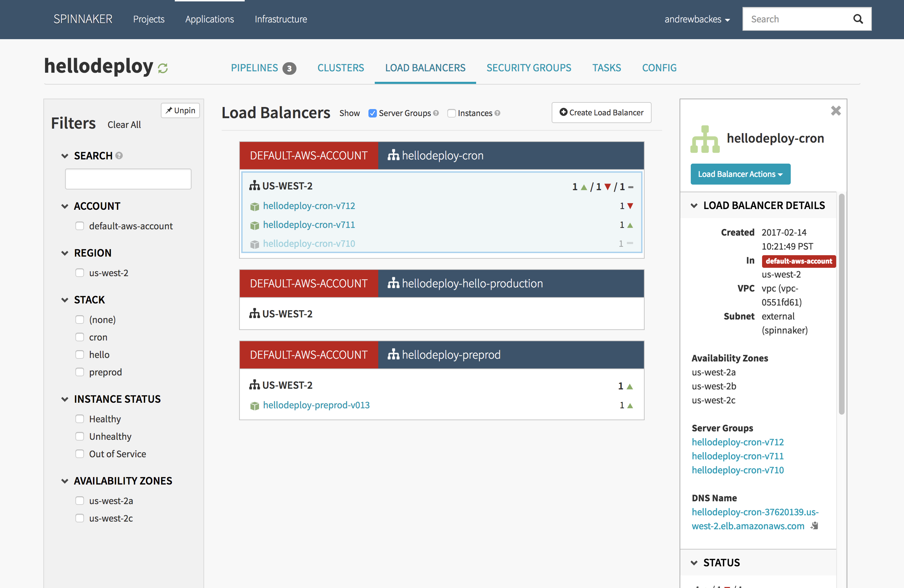Close the hellodeploy-cron details panel
The width and height of the screenshot is (904, 588).
pyautogui.click(x=835, y=111)
